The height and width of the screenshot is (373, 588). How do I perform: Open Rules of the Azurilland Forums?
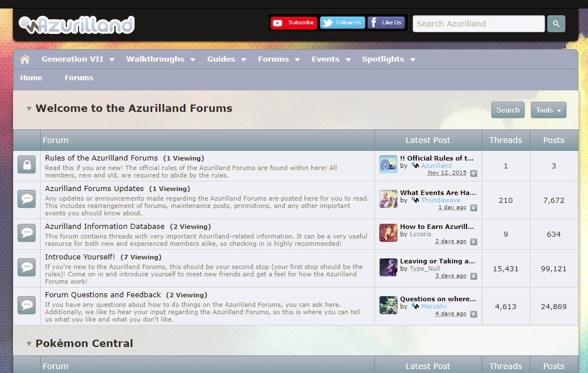pos(101,158)
